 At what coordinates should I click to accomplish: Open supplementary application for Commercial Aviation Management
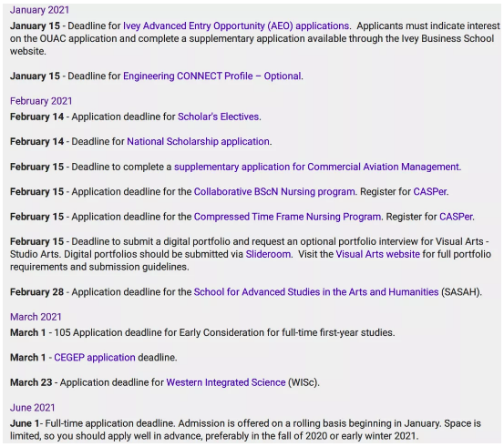[317, 167]
